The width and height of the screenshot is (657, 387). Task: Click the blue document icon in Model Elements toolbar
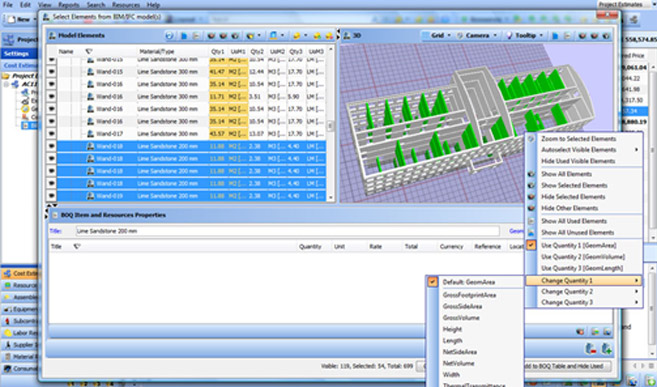click(184, 36)
